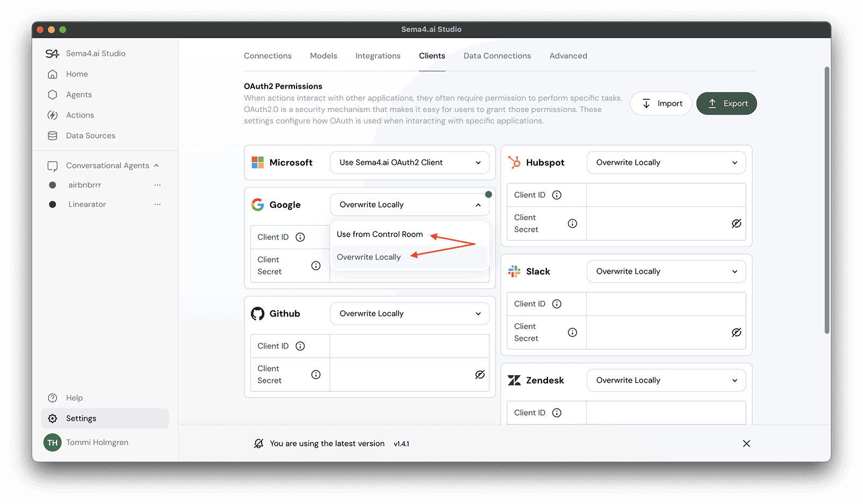Open Actions from the sidebar
863x504 pixels.
[x=80, y=115]
